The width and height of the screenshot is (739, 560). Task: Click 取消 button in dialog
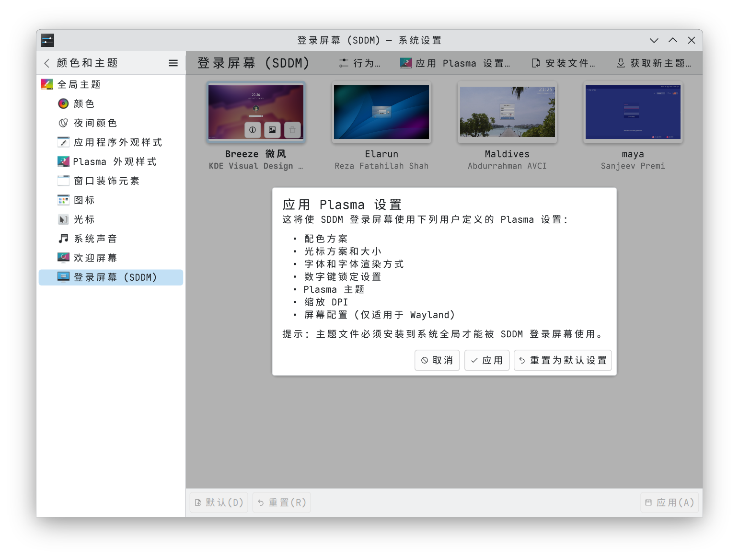pos(437,360)
